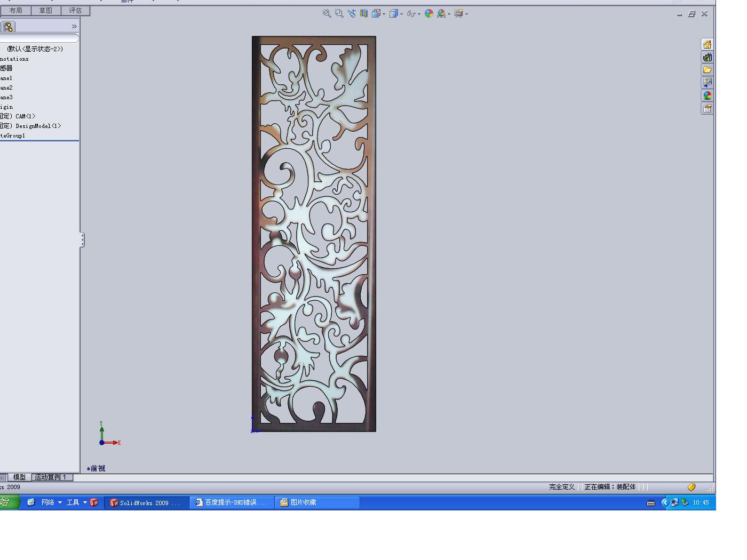
Task: Expand the manager panel tabs chevron
Action: [x=74, y=27]
